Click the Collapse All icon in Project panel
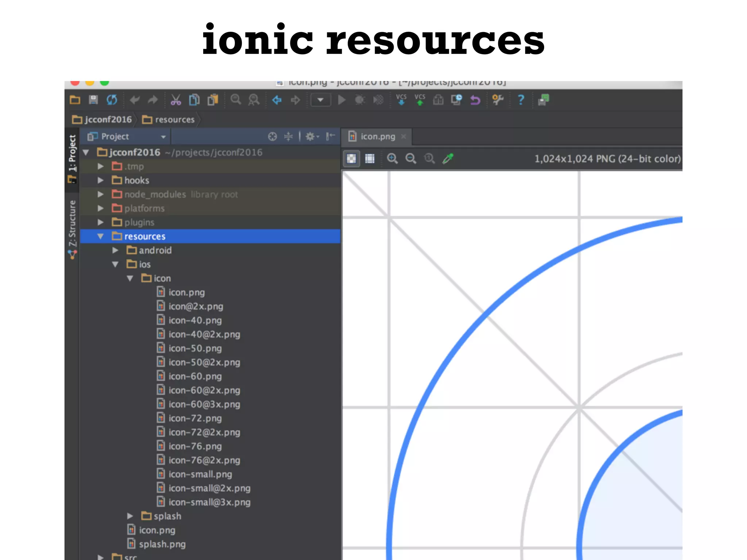This screenshot has width=747, height=560. pos(289,136)
